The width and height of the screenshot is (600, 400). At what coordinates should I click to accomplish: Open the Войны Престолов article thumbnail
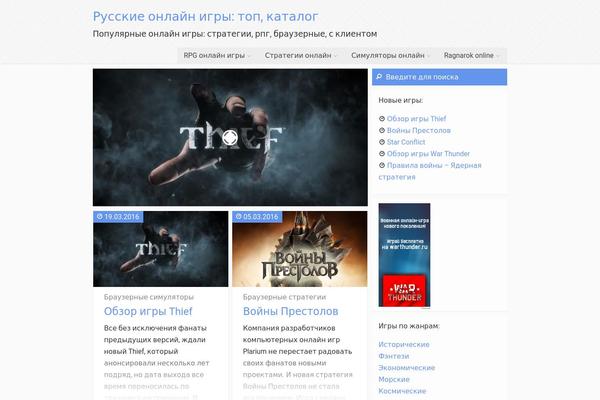tap(300, 249)
